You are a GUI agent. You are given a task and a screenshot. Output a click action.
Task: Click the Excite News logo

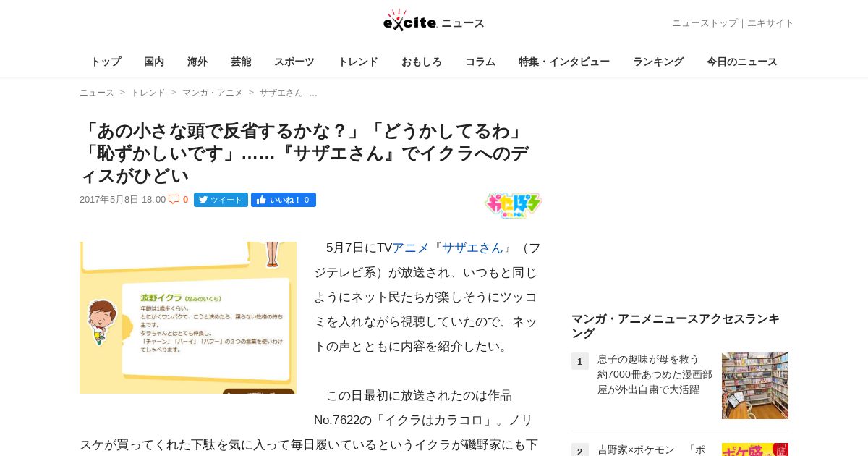[x=434, y=20]
